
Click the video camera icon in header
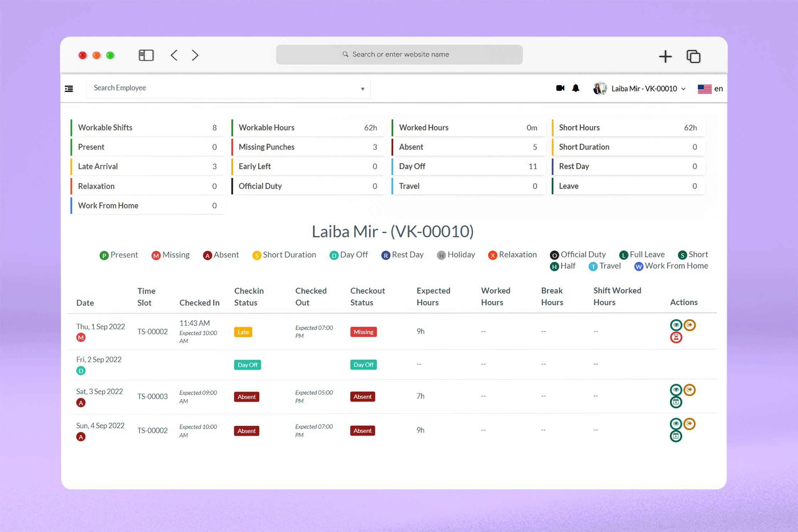click(560, 88)
